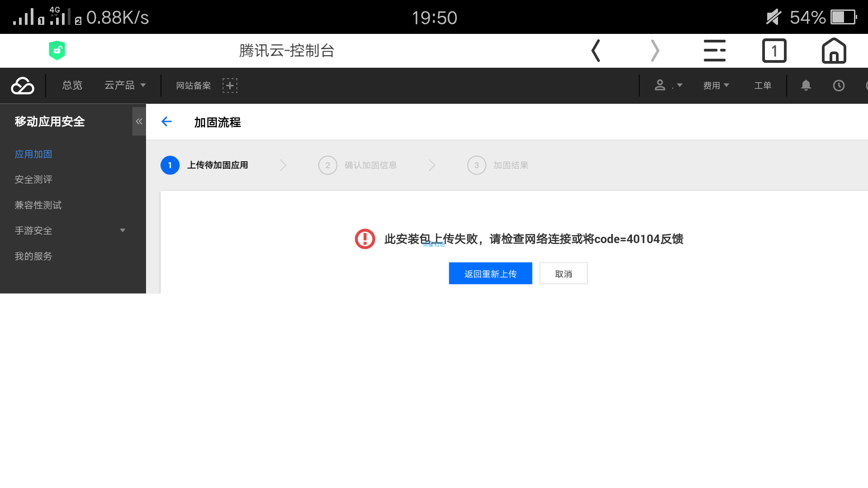The height and width of the screenshot is (488, 868).
Task: Click the 加固流程 page heading
Action: (x=217, y=122)
